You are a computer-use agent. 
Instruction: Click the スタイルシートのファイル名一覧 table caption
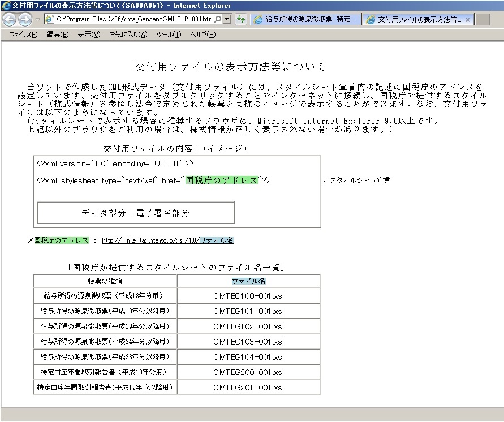coord(176,268)
